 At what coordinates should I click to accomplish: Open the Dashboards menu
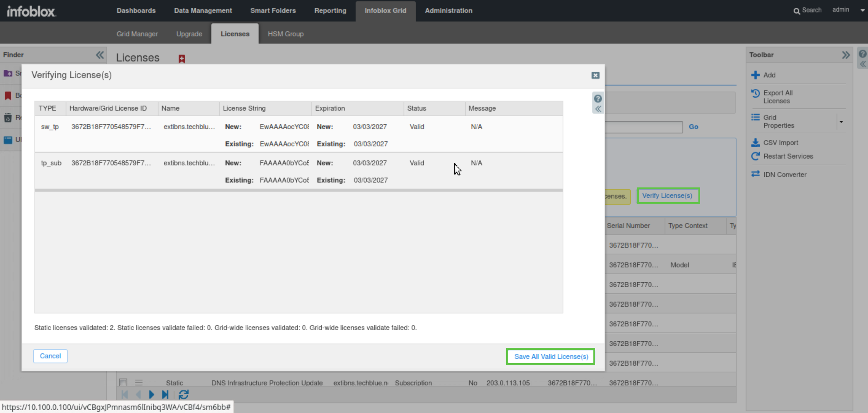click(136, 10)
